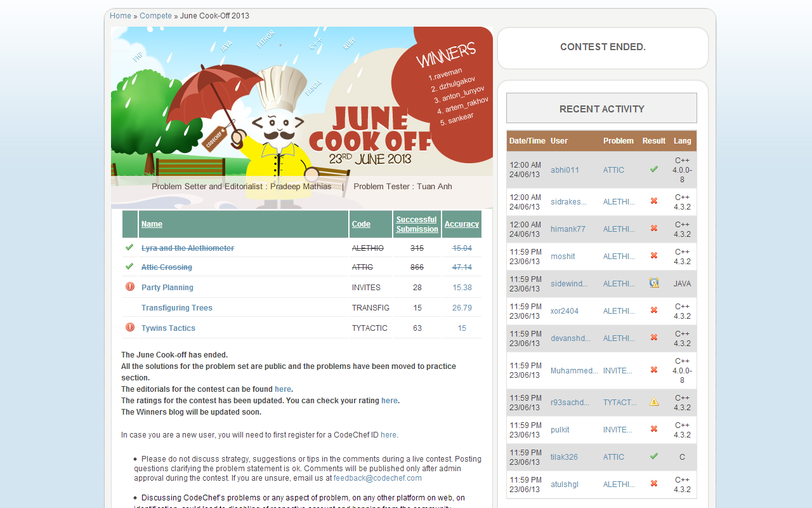Image resolution: width=812 pixels, height=508 pixels.
Task: Open the editorials 'here' link
Action: pyautogui.click(x=283, y=389)
